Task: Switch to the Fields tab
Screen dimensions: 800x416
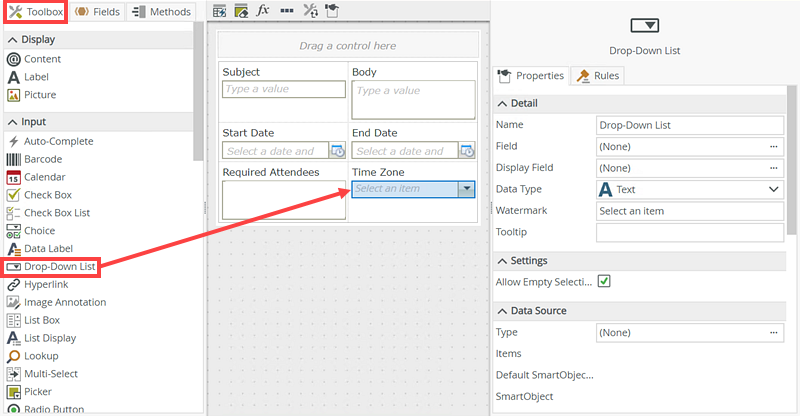Action: pos(97,12)
